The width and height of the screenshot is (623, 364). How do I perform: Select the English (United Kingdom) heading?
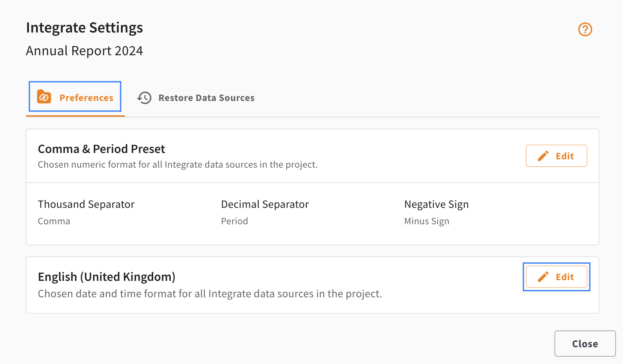pos(107,277)
